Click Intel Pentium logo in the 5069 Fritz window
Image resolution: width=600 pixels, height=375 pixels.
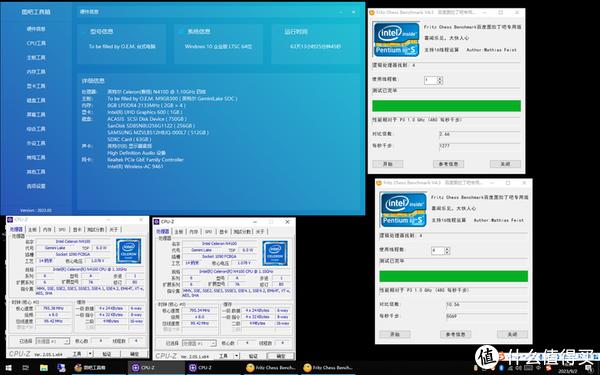click(x=403, y=210)
